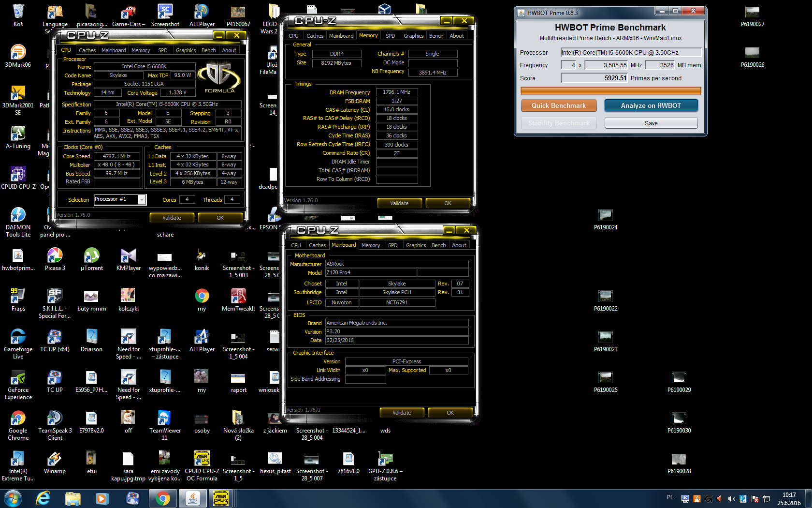Viewport: 812px width, 508px height.
Task: Open Graphics tab in Memory window
Action: 414,36
